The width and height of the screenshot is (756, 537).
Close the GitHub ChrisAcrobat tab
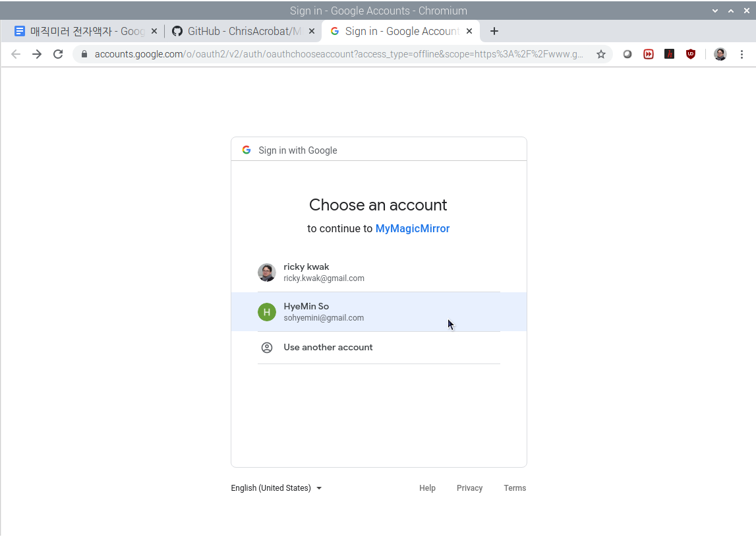[x=312, y=32]
